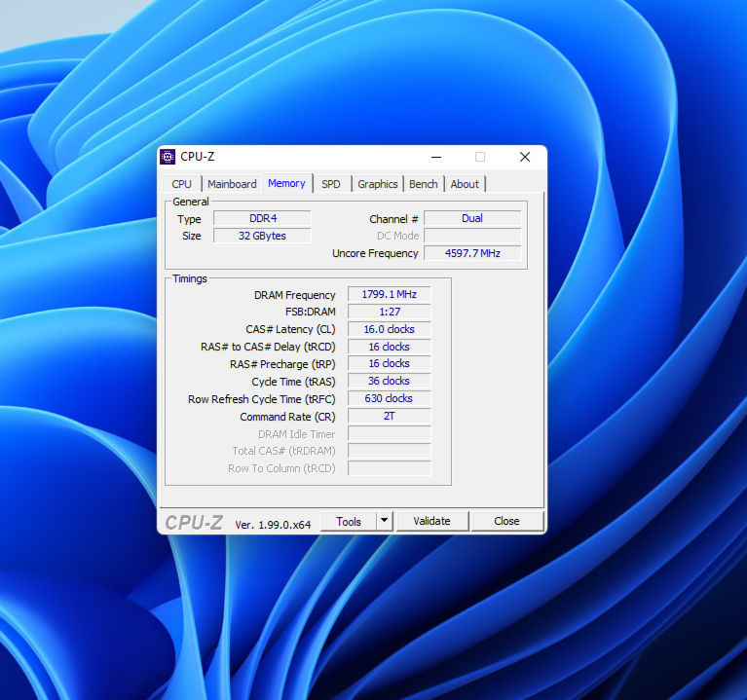Click the Uncore Frequency 4597.7 MHz value
This screenshot has width=747, height=700.
point(472,253)
